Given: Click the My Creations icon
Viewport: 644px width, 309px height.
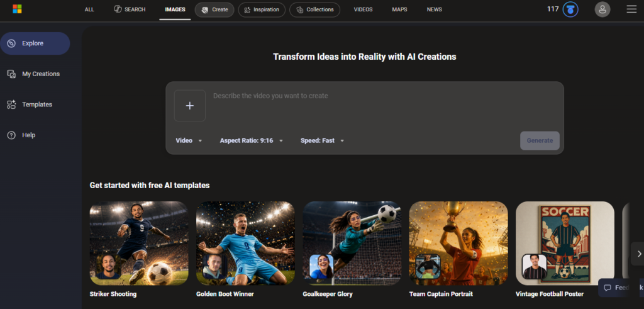Looking at the screenshot, I should tap(11, 74).
